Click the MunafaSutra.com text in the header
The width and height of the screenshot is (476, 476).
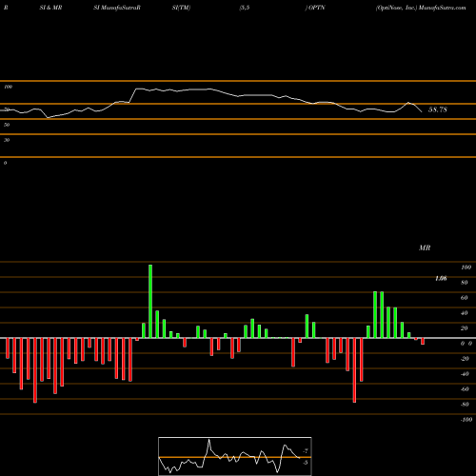pyautogui.click(x=443, y=8)
